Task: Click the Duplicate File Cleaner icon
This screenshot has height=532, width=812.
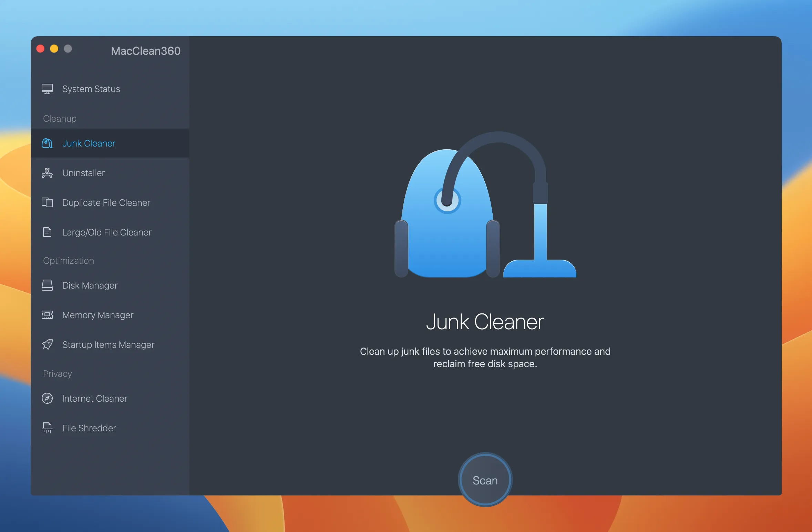Action: tap(47, 203)
